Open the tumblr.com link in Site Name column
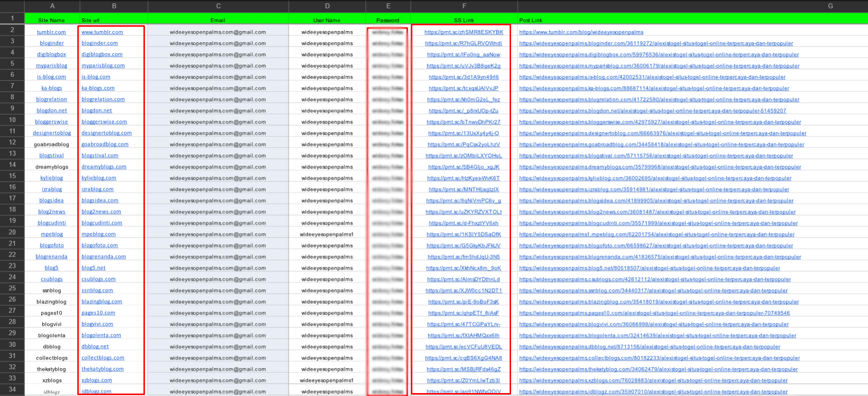Screen dimensions: 868x396 (52, 32)
